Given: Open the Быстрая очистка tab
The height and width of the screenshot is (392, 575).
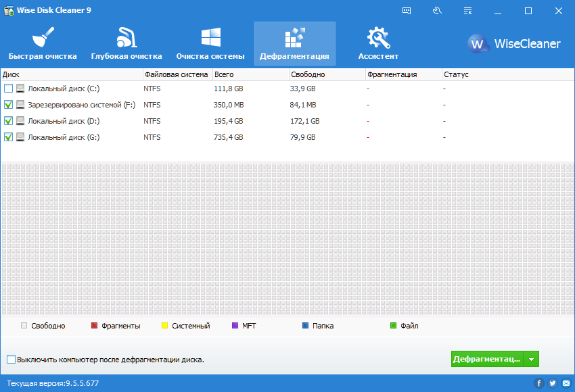Looking at the screenshot, I should coord(43,44).
